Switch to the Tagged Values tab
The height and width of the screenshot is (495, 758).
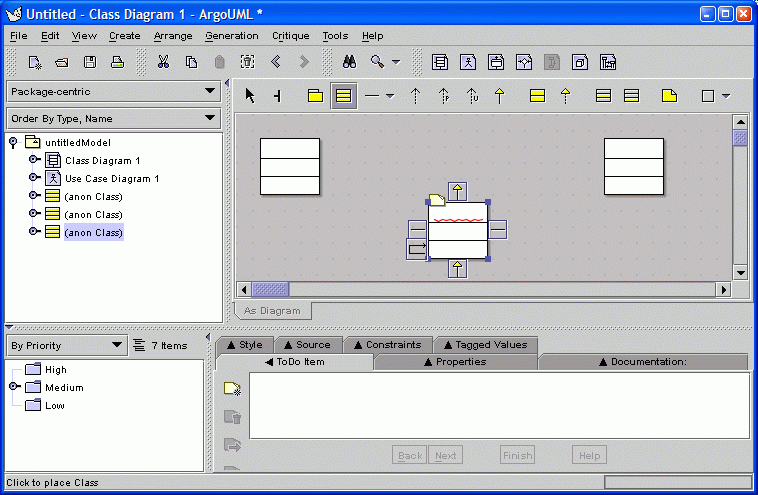[485, 345]
